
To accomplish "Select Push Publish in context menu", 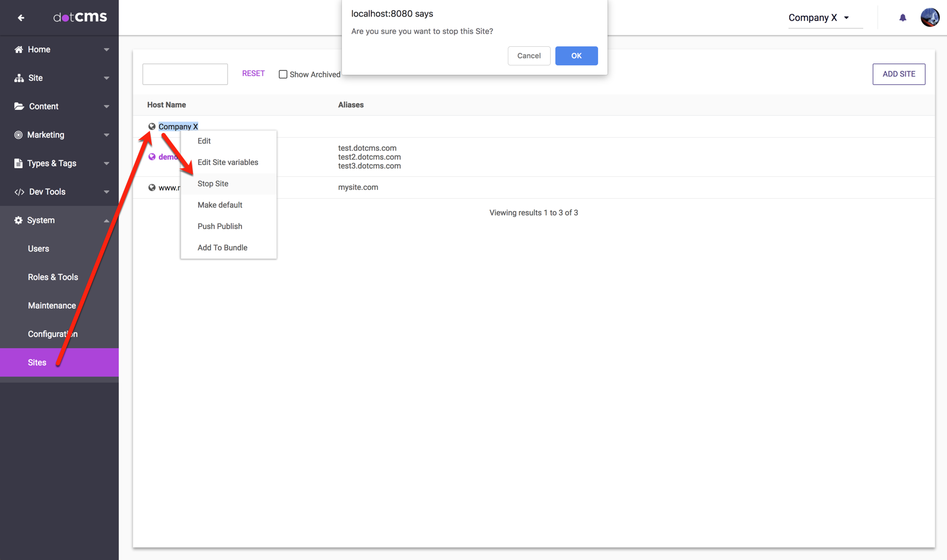I will (220, 227).
